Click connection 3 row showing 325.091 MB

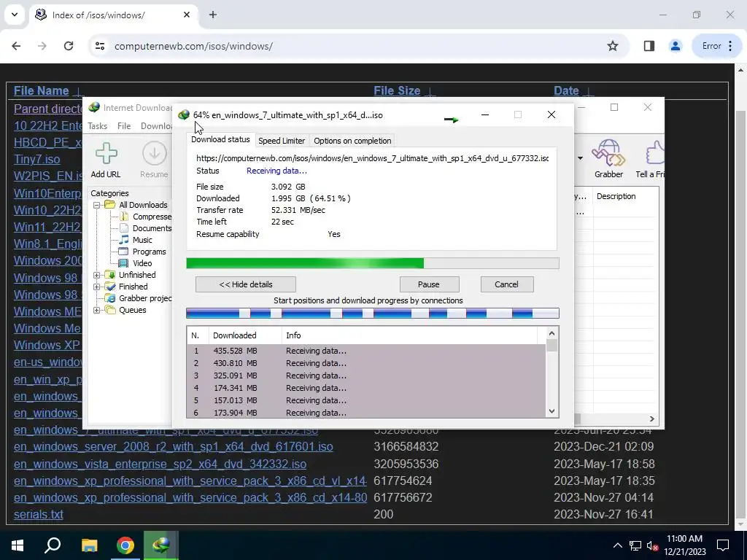tap(366, 376)
